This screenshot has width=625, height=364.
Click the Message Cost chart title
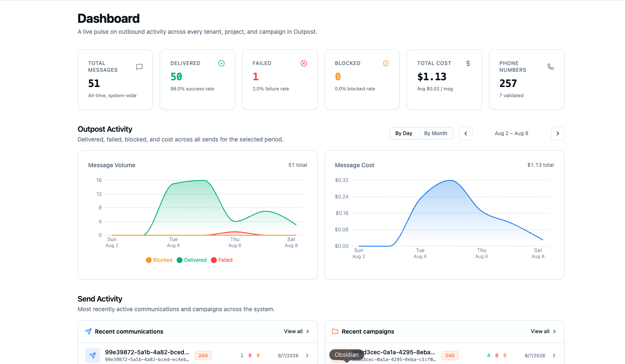[355, 165]
